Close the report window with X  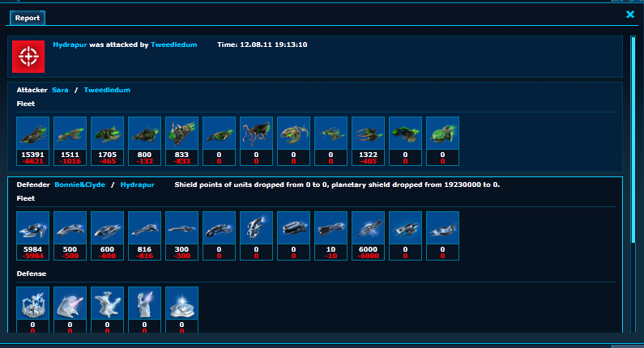tap(630, 15)
